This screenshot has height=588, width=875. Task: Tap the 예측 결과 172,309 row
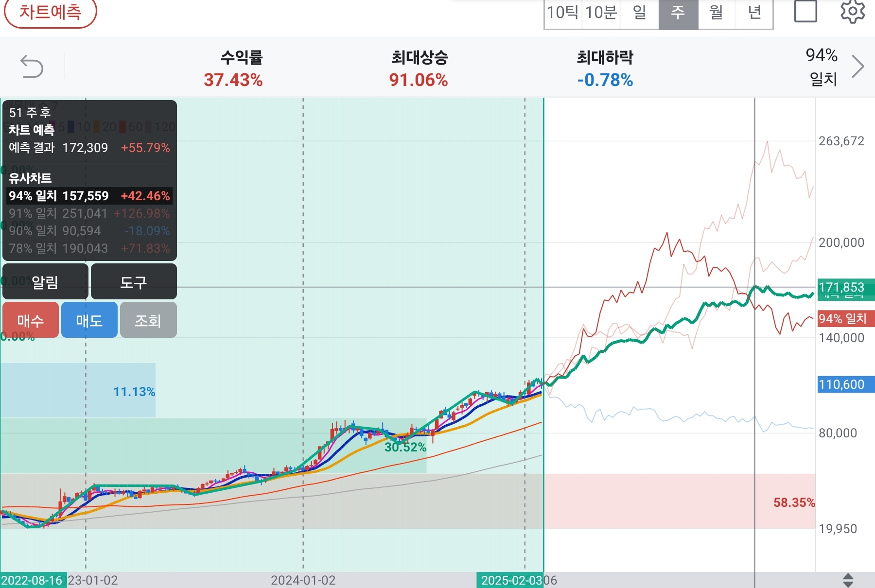pyautogui.click(x=89, y=148)
